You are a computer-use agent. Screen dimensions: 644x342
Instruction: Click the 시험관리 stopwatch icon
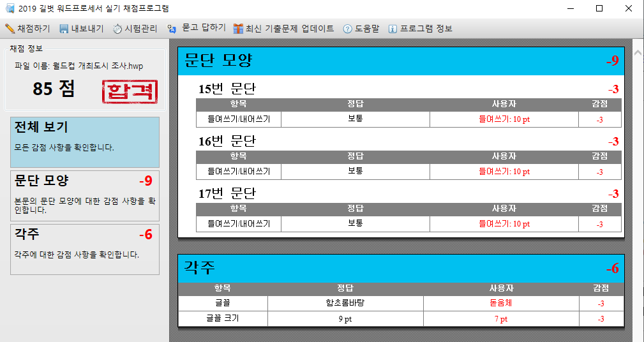117,29
